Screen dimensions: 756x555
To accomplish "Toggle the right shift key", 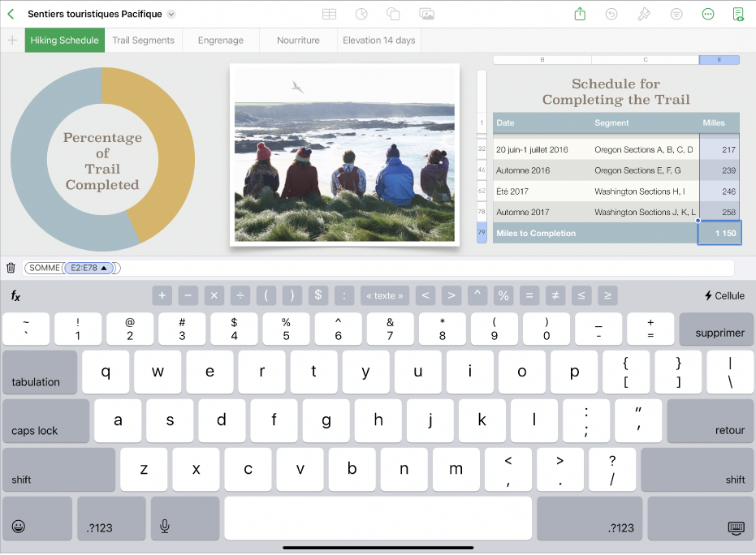I will (697, 470).
